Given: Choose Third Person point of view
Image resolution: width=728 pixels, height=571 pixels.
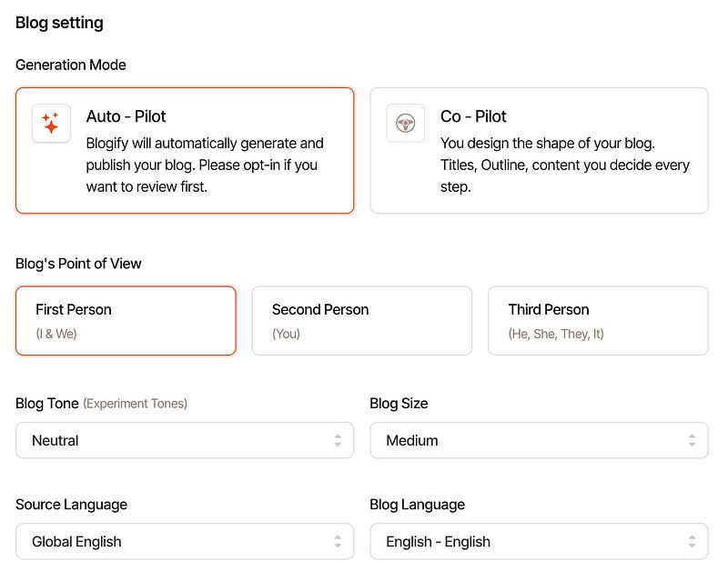Looking at the screenshot, I should (x=598, y=321).
